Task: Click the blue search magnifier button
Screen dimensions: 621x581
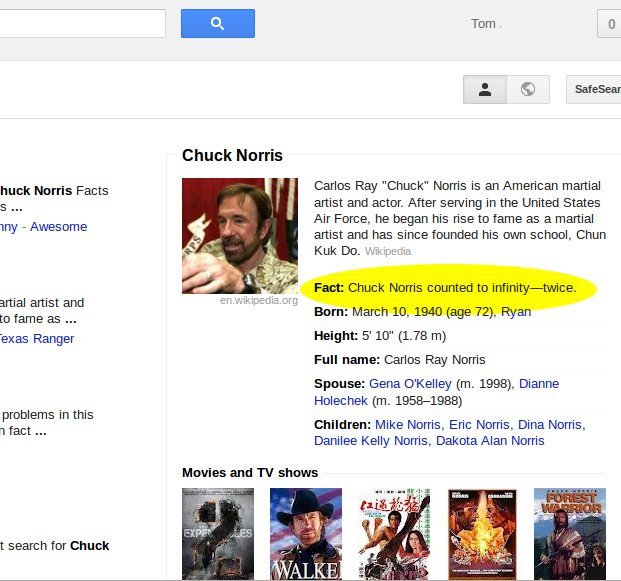Action: point(218,24)
